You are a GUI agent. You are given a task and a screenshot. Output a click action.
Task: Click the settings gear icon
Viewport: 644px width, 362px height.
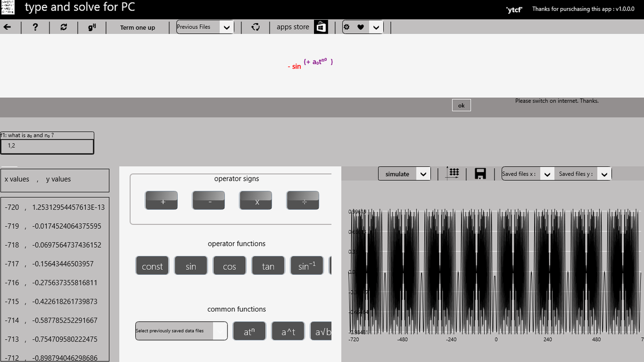tap(348, 26)
